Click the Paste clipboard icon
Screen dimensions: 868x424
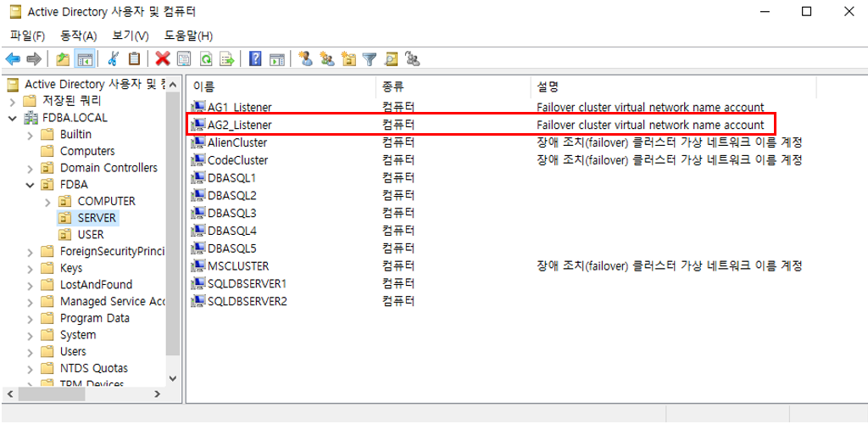135,59
